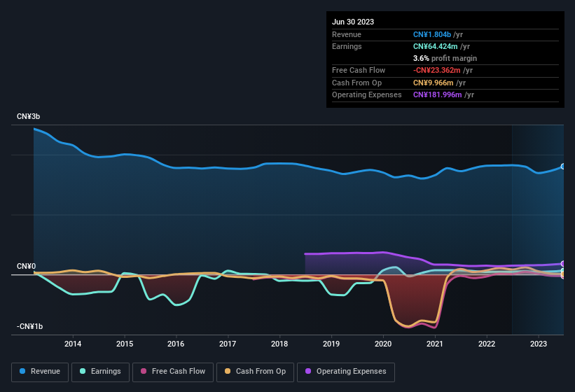
Task: Select the 2014 tick on timeline axis
Action: 73,344
